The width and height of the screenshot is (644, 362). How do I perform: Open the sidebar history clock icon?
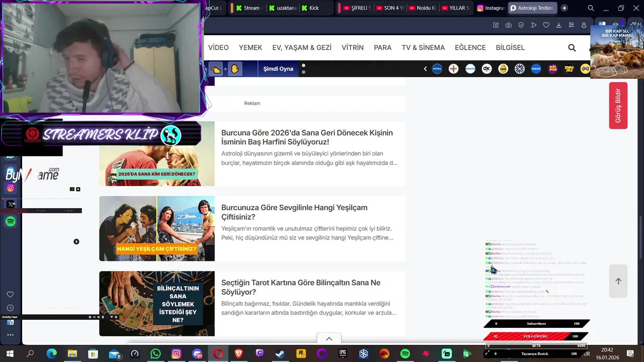point(10,308)
